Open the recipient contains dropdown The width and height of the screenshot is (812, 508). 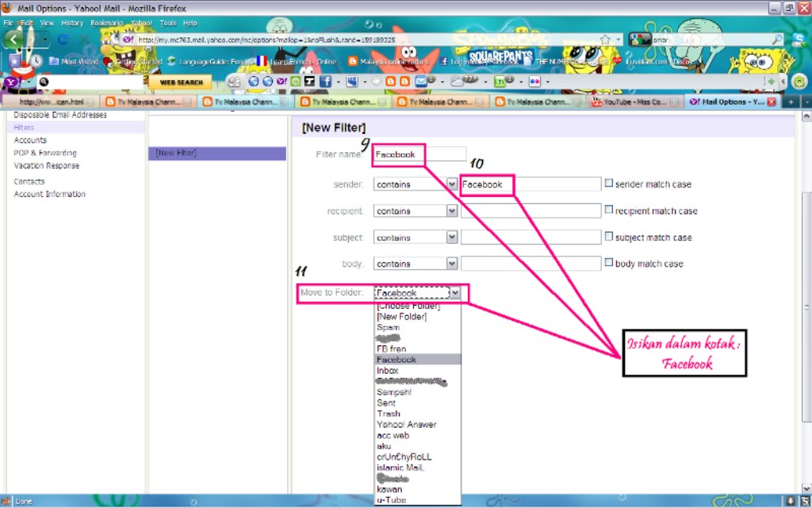pos(416,211)
